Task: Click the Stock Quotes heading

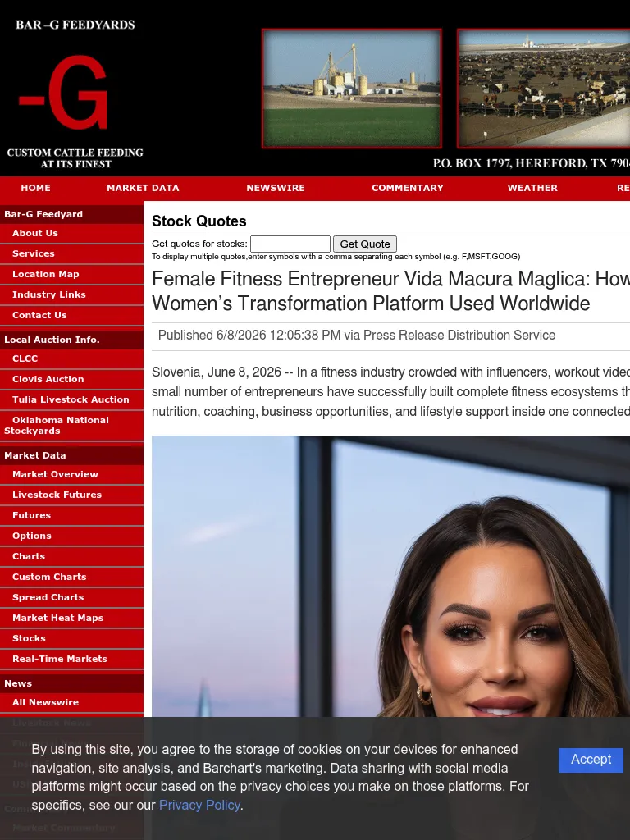Action: [199, 221]
